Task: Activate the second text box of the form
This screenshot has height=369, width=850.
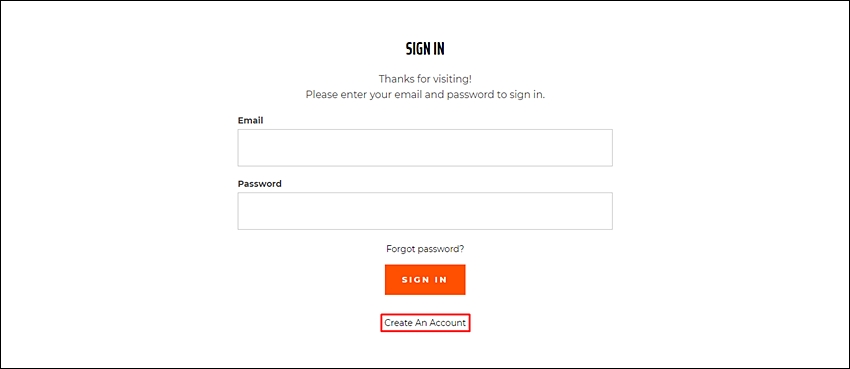Action: 425,211
